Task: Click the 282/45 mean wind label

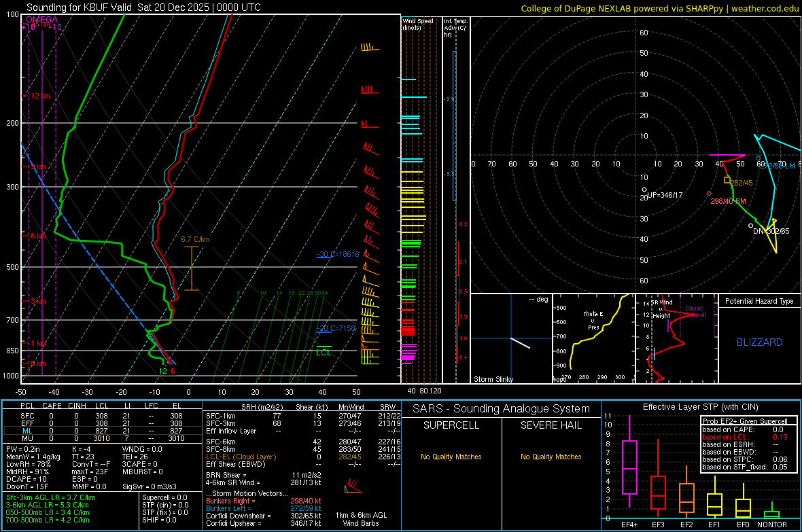Action: coord(742,183)
